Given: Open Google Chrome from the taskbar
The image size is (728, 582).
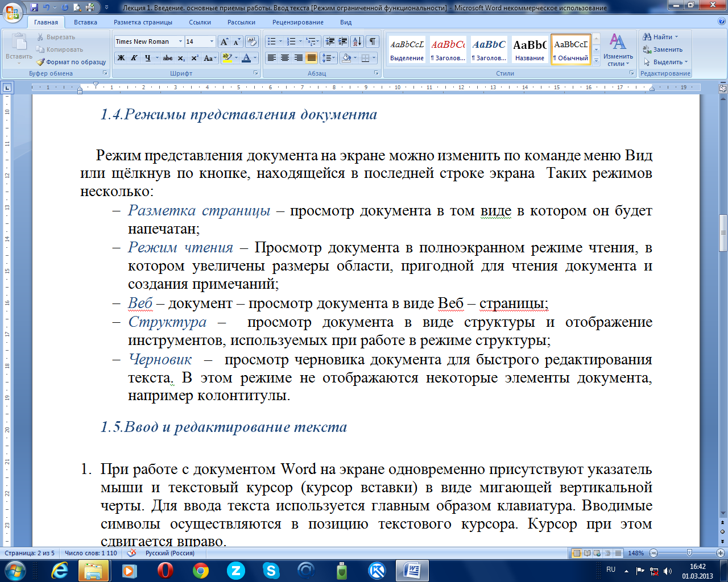Looking at the screenshot, I should pos(200,570).
